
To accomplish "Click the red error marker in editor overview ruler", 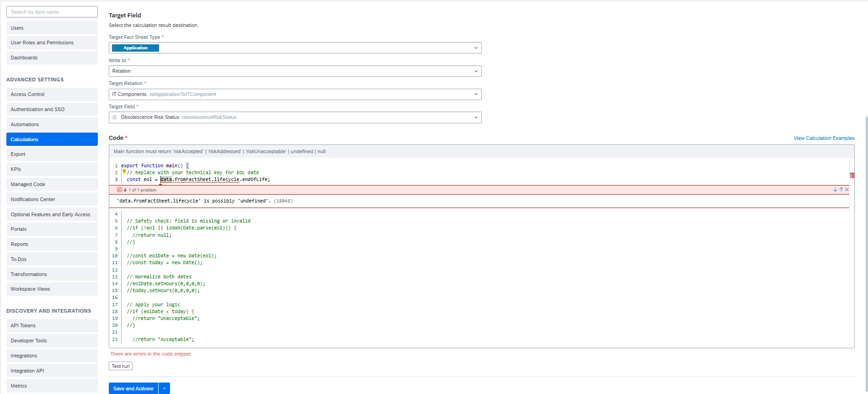I will pos(852,176).
